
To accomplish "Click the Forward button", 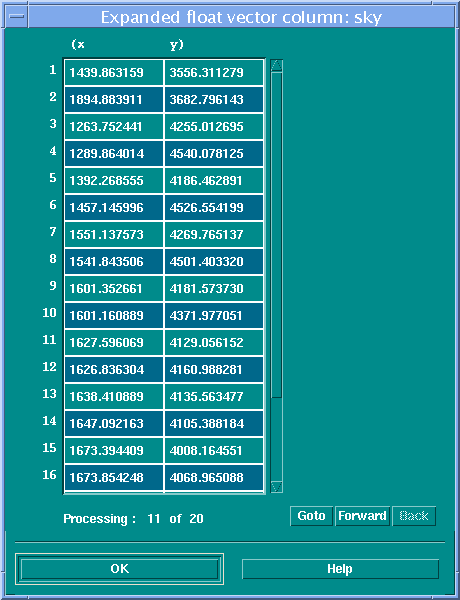I will click(362, 516).
